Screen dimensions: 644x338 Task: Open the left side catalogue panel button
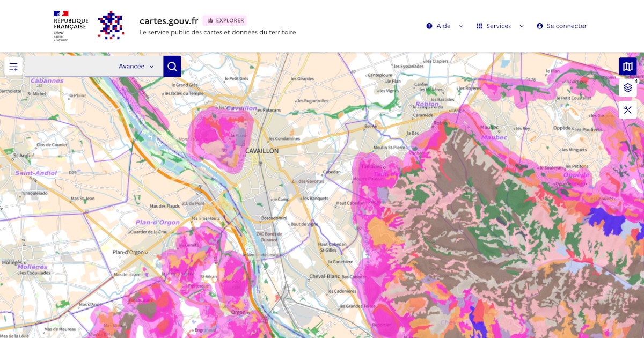pyautogui.click(x=13, y=67)
